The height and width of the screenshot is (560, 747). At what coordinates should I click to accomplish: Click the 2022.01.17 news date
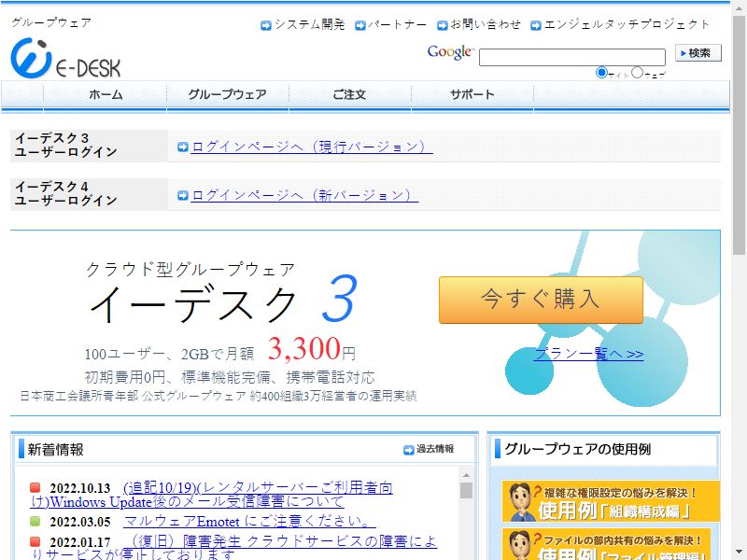[x=80, y=542]
